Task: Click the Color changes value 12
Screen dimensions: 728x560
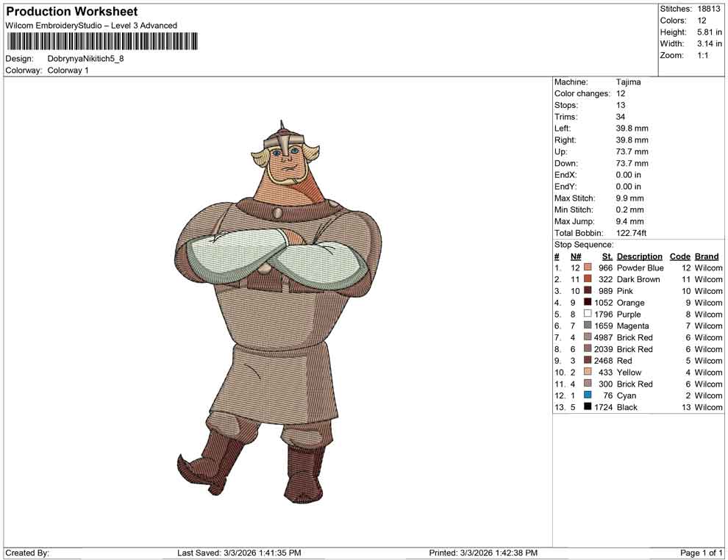Action: pyautogui.click(x=621, y=94)
